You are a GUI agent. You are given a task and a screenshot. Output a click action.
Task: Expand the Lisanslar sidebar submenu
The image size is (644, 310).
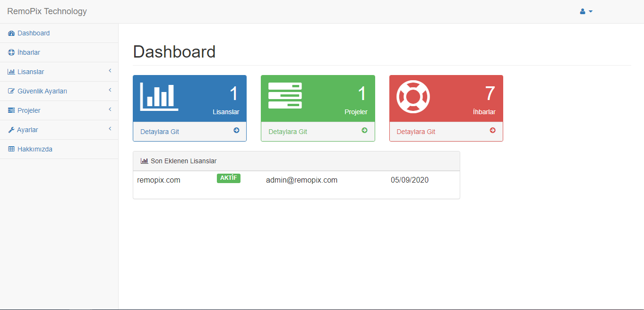click(110, 71)
